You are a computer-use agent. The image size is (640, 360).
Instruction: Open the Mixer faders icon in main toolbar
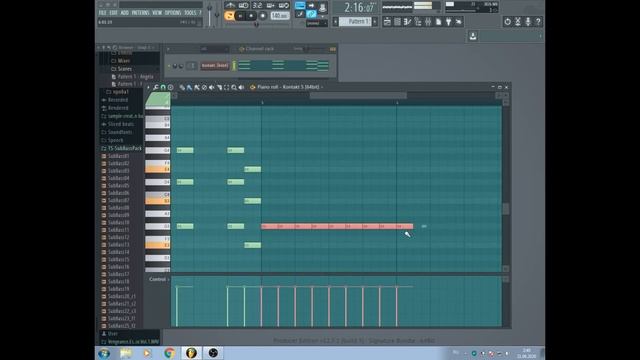pos(428,22)
